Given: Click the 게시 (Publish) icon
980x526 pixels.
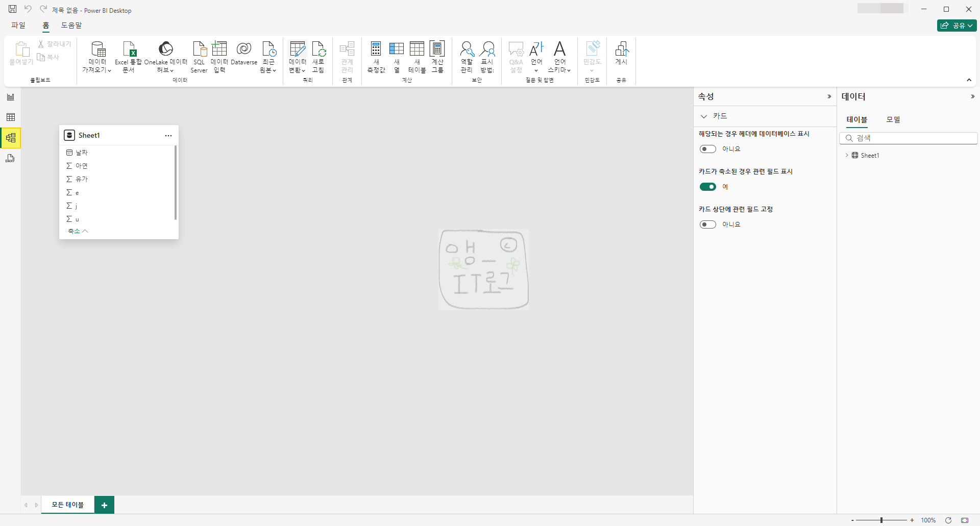Looking at the screenshot, I should (x=621, y=54).
